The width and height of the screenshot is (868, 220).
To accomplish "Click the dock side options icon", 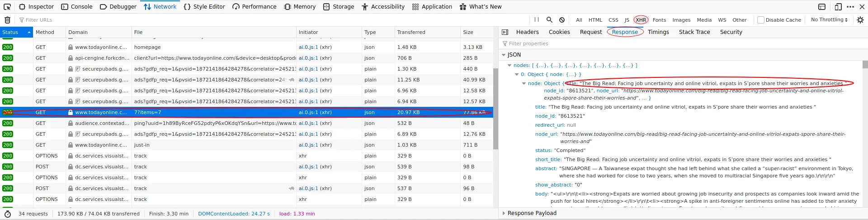I will [822, 7].
